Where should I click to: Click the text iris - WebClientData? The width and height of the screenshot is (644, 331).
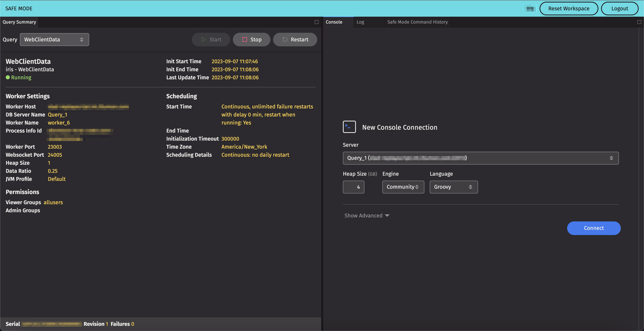coord(30,70)
